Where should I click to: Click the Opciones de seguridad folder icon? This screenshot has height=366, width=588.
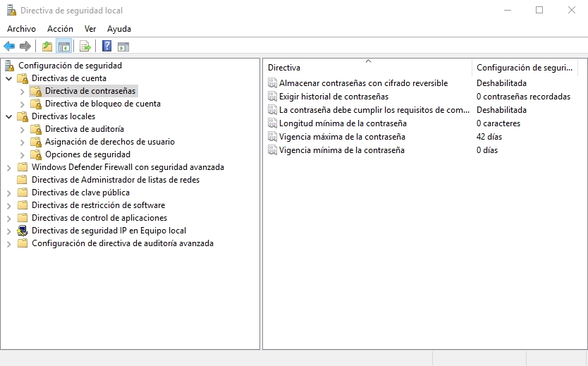(x=36, y=154)
